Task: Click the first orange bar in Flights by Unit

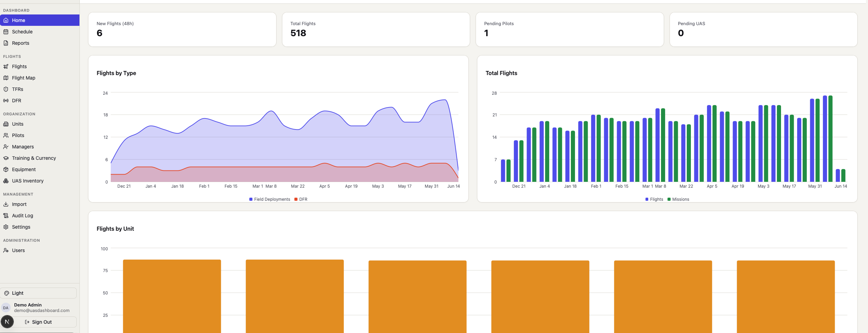Action: click(172, 296)
